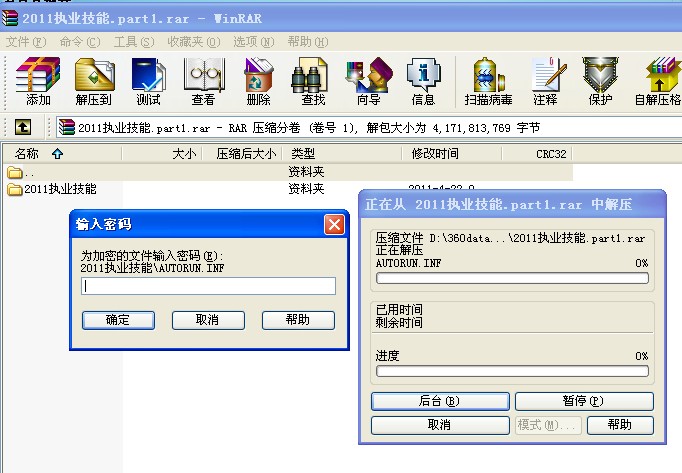Screen dimensions: 682x473
Task: Click Help (帮助) in extraction dialog
Action: (620, 425)
